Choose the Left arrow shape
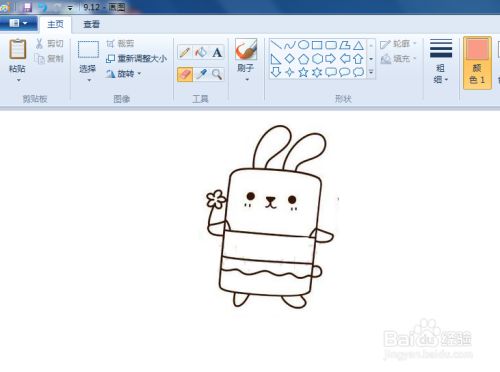The width and height of the screenshot is (500, 372). coord(345,59)
